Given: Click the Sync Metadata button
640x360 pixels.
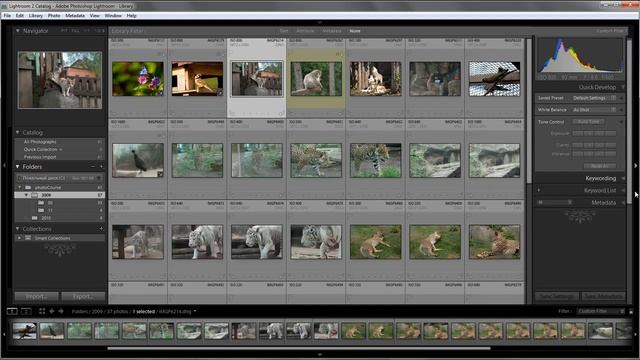Looking at the screenshot, I should [603, 296].
